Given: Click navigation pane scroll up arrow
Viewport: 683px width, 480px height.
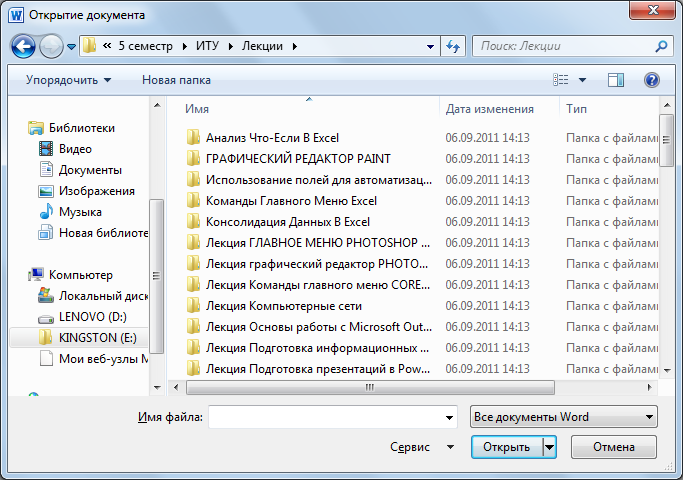Looking at the screenshot, I should [x=157, y=105].
